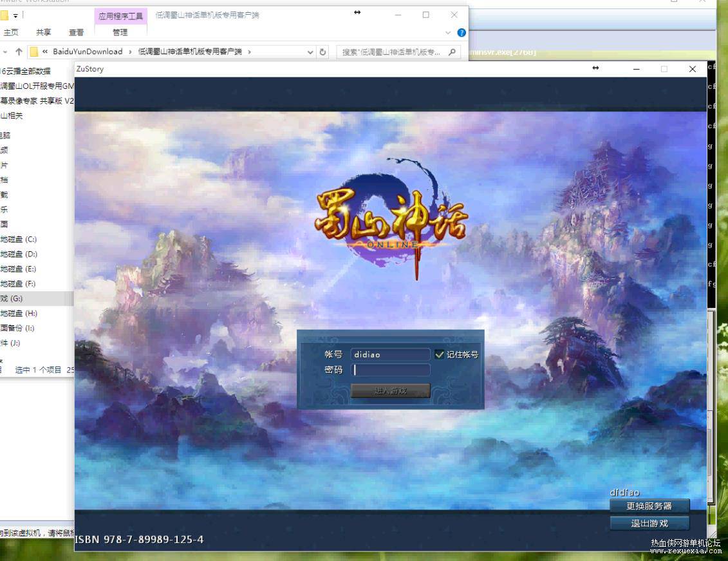Close the ZuStory game window

692,69
